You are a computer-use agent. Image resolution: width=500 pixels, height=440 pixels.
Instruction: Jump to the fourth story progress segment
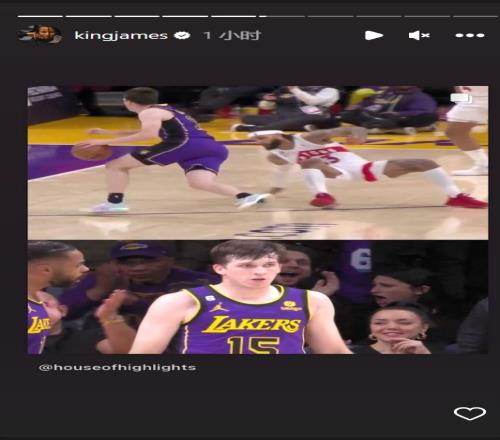[185, 16]
